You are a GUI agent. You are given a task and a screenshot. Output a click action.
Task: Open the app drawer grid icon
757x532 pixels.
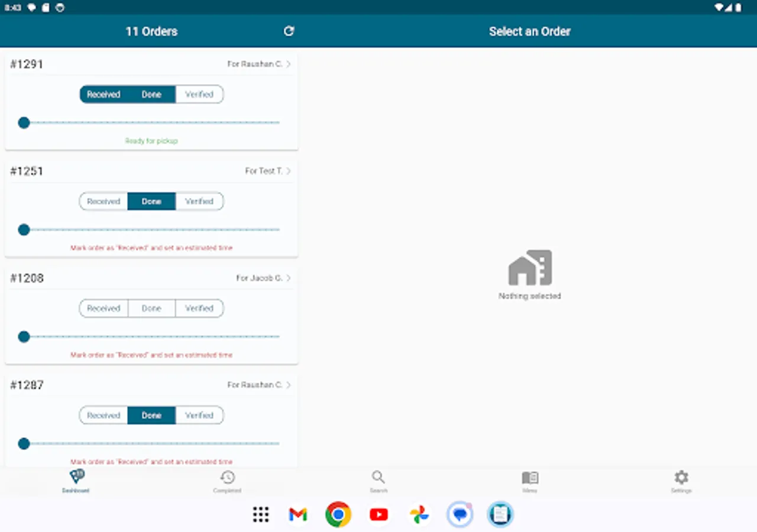click(260, 514)
